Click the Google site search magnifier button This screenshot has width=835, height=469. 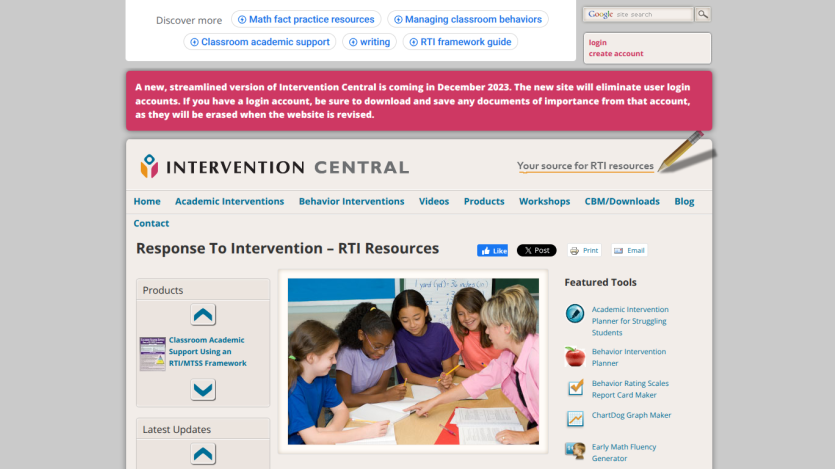coord(703,14)
